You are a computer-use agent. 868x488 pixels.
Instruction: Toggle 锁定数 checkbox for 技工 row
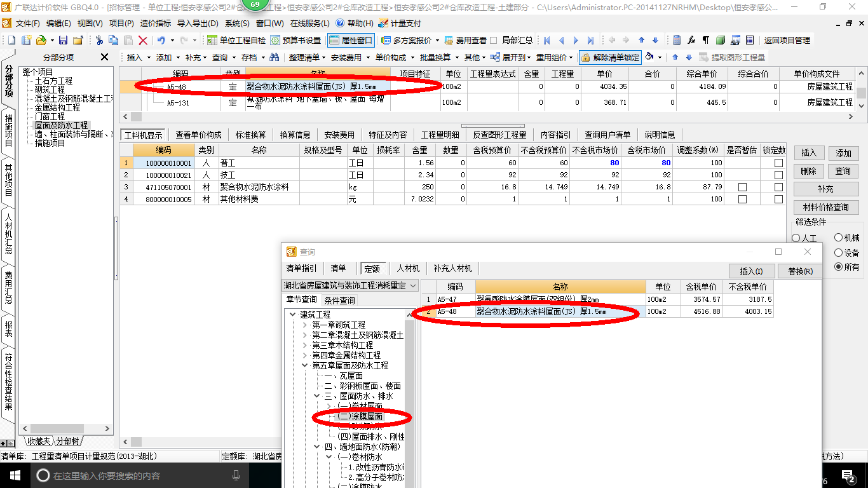(x=778, y=175)
